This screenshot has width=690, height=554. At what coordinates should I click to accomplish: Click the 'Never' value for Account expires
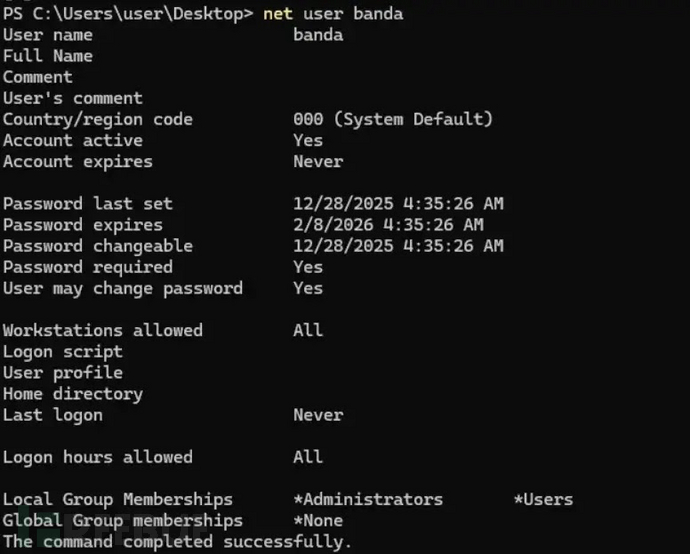pos(318,161)
